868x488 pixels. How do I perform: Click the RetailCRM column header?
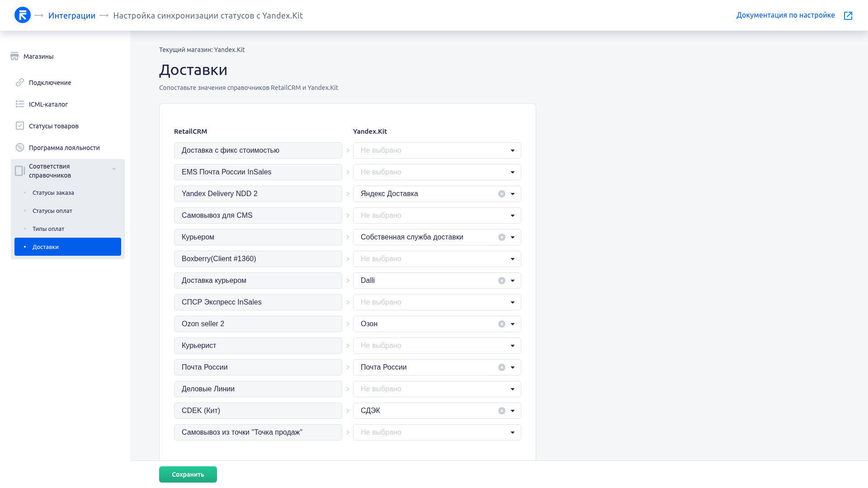[191, 131]
